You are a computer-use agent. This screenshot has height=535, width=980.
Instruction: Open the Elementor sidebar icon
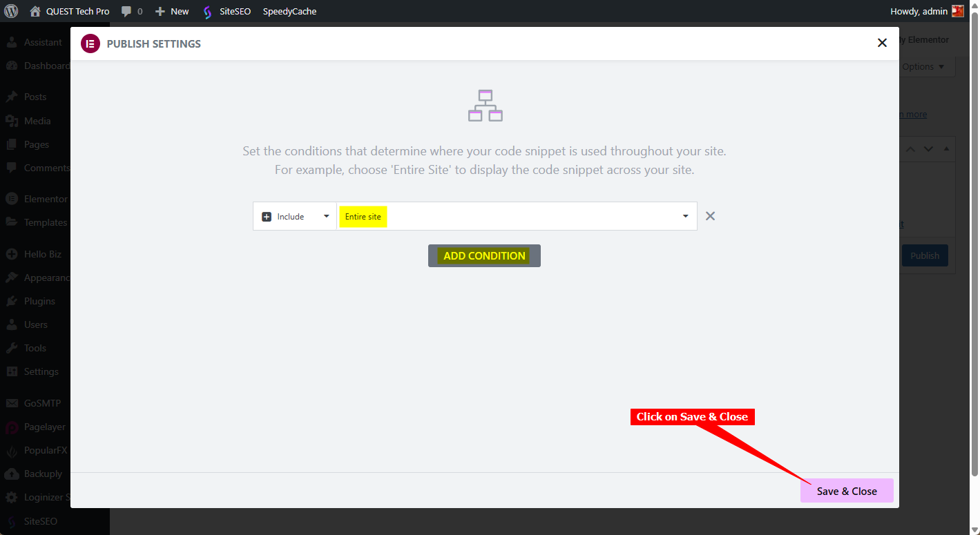tap(12, 199)
